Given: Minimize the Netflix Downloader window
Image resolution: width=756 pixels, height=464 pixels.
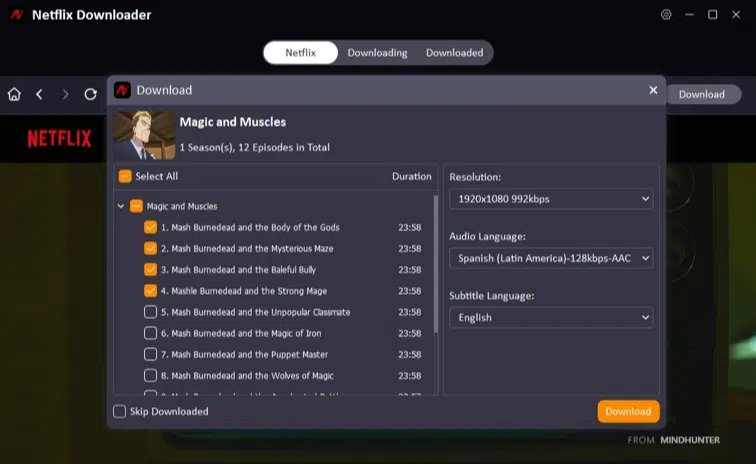Looking at the screenshot, I should pyautogui.click(x=689, y=14).
